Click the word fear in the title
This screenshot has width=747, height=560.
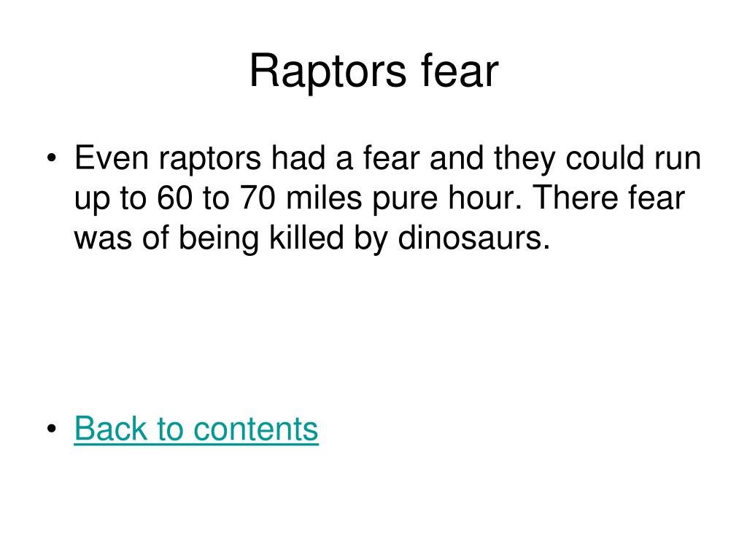[x=460, y=71]
